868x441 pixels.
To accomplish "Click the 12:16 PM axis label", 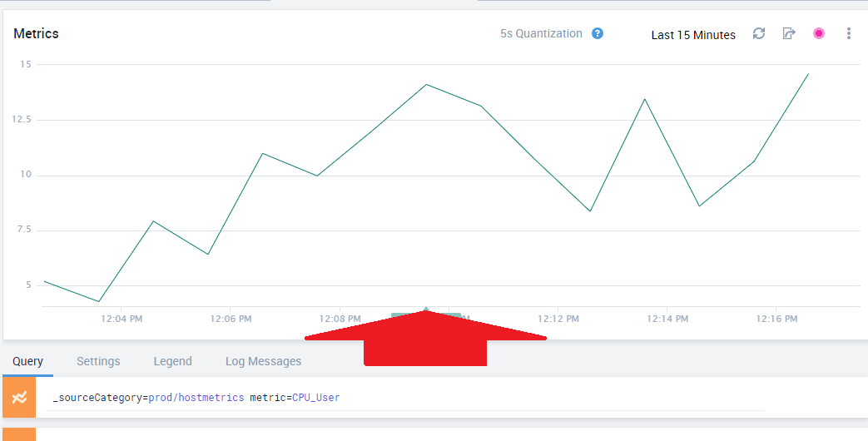I will (x=776, y=319).
